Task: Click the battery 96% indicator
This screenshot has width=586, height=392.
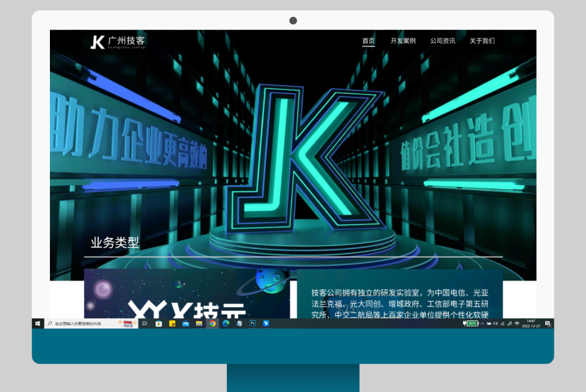Action: pos(472,324)
